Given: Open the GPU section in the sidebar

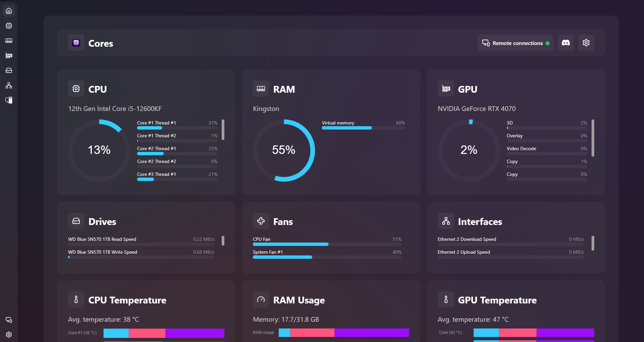Looking at the screenshot, I should tap(8, 55).
